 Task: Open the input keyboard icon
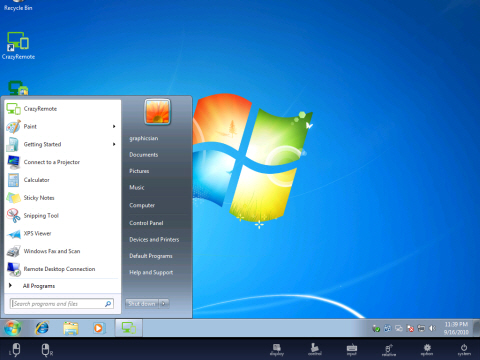click(352, 349)
